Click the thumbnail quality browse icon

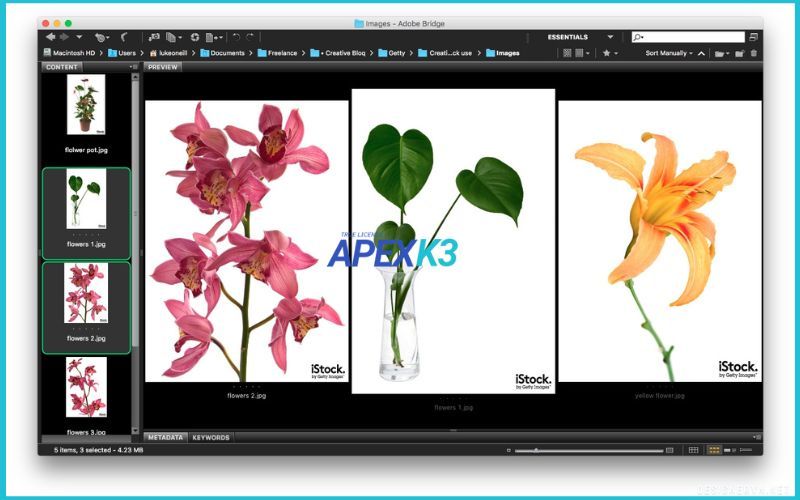pyautogui.click(x=567, y=53)
